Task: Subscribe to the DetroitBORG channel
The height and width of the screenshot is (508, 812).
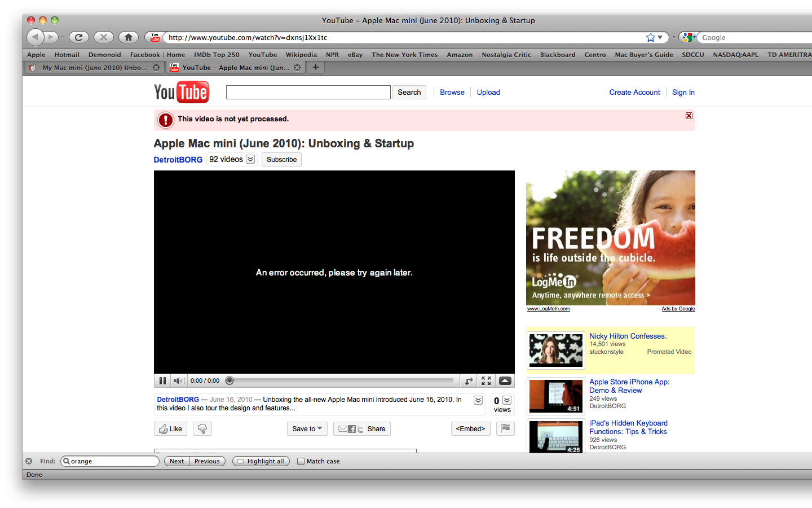Action: coord(281,160)
